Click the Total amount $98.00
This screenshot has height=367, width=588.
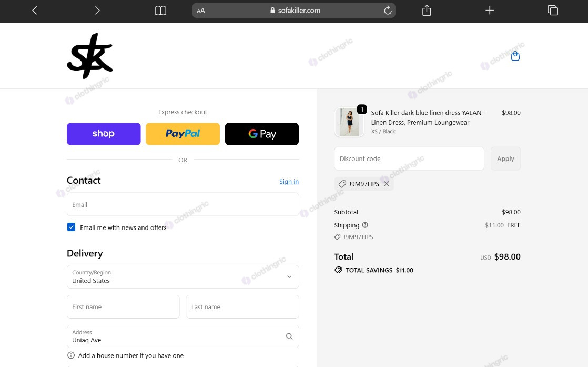click(508, 256)
